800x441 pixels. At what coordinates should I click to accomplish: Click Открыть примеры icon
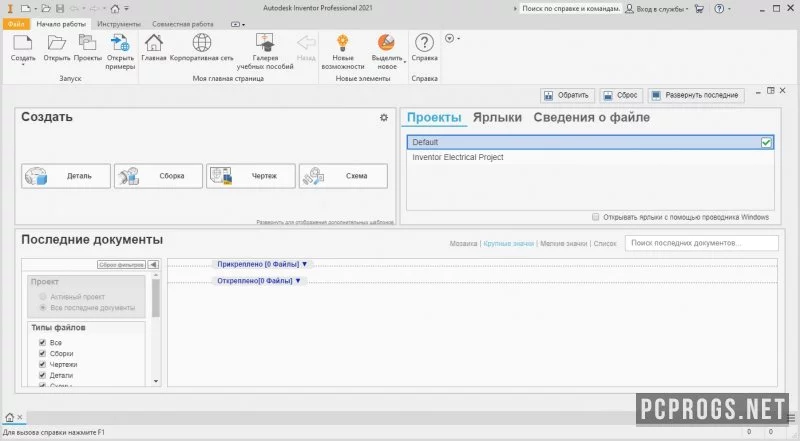120,44
